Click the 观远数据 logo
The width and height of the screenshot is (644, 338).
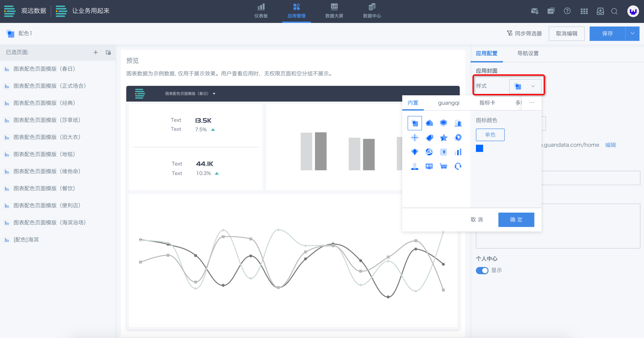coord(25,11)
